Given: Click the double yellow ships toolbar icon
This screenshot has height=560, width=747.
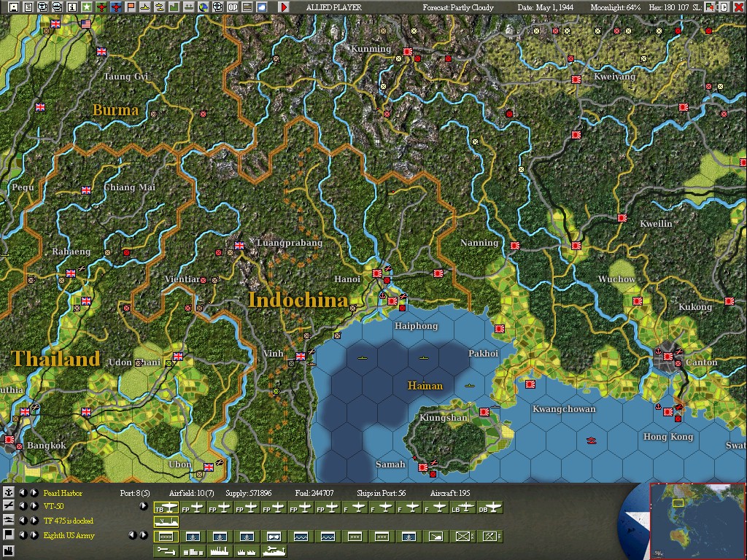Looking at the screenshot, I should (x=160, y=7).
